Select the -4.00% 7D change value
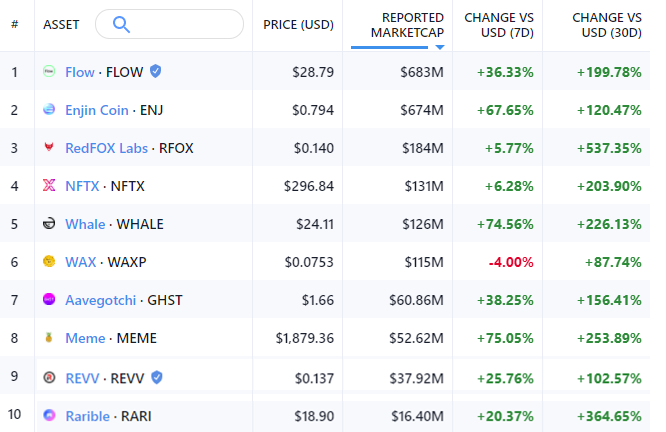This screenshot has height=432, width=666. (511, 262)
